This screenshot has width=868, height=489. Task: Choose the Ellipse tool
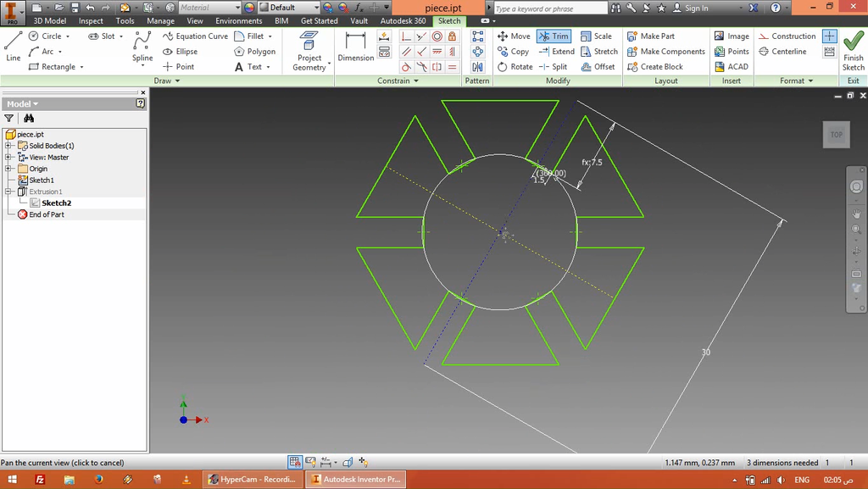(x=180, y=52)
